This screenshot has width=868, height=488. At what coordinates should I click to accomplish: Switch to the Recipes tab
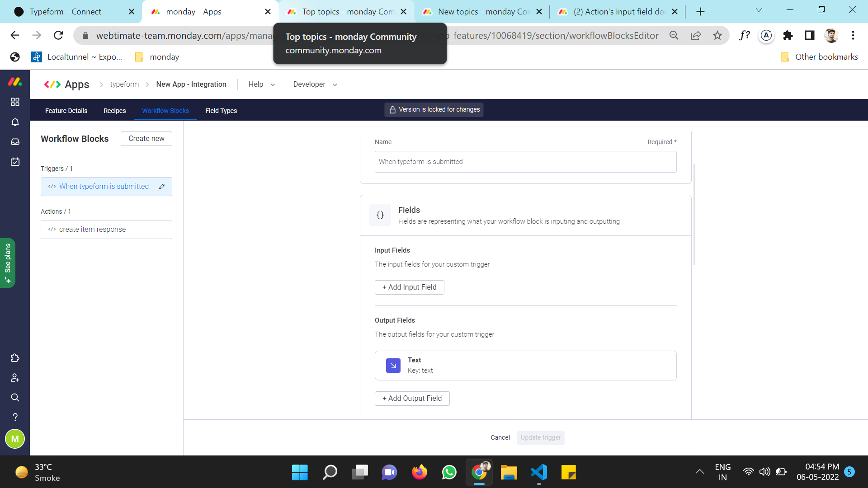[x=114, y=111]
